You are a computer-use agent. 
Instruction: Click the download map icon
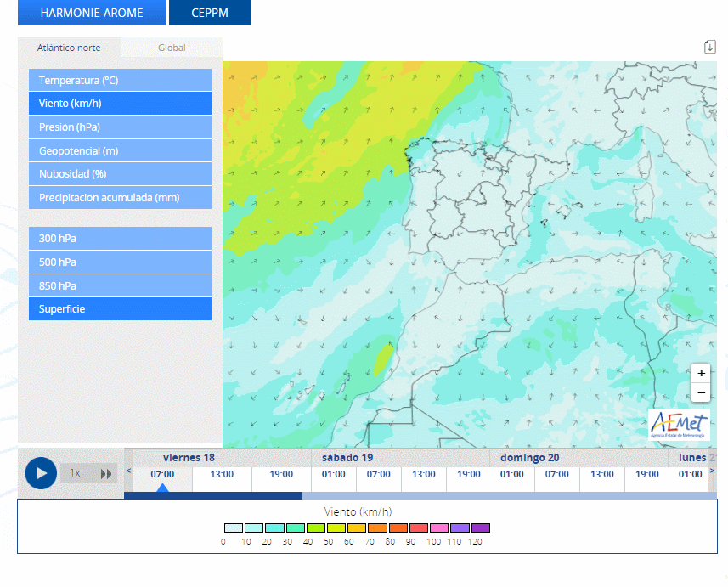tap(710, 47)
